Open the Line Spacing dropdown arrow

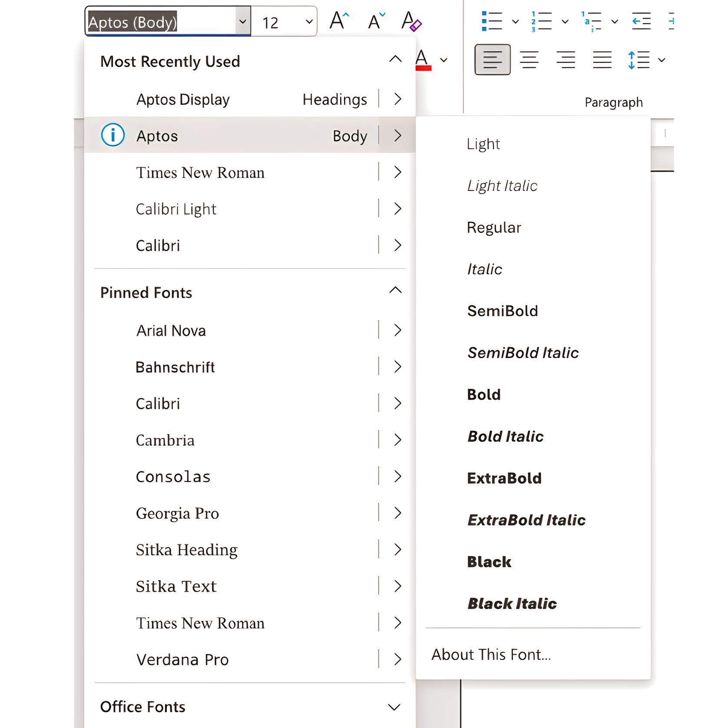click(661, 60)
